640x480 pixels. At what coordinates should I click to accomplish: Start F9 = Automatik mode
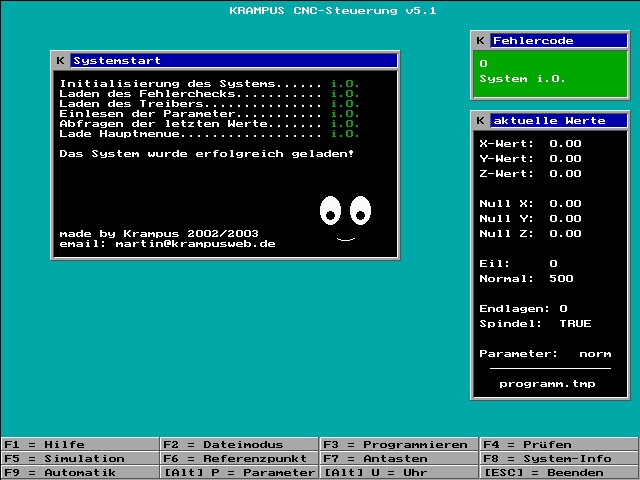click(80, 473)
